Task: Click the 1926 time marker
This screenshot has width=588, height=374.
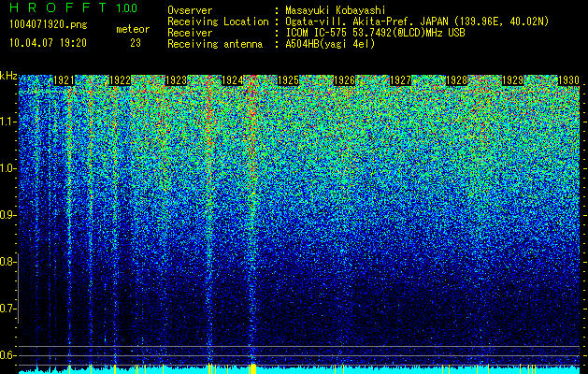Action: [x=344, y=80]
